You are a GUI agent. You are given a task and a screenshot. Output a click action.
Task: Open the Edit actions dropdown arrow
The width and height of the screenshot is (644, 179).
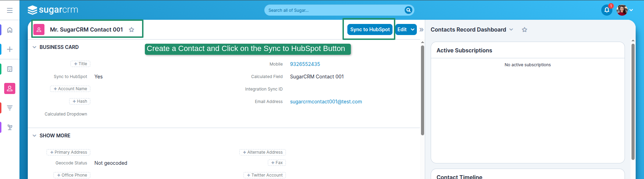pyautogui.click(x=413, y=29)
